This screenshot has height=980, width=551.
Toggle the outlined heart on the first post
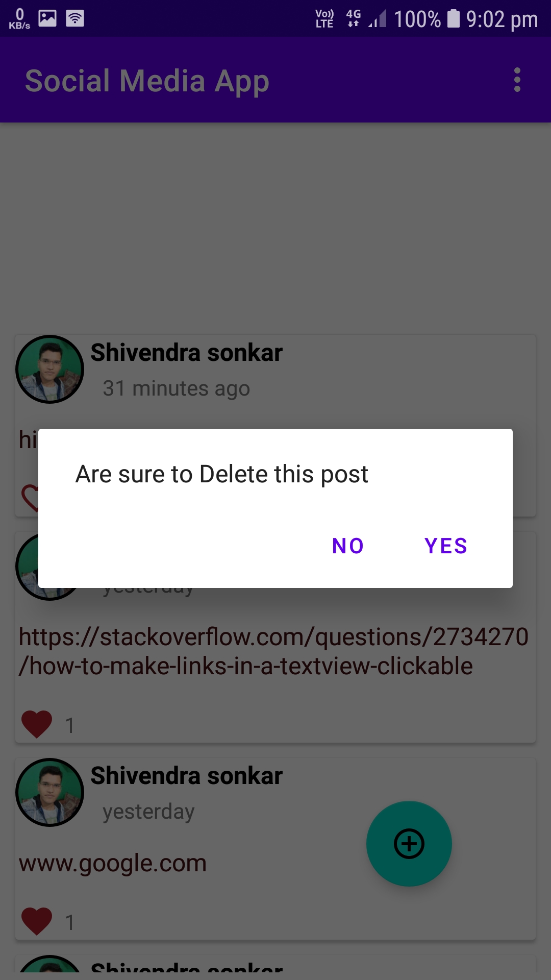tap(29, 498)
